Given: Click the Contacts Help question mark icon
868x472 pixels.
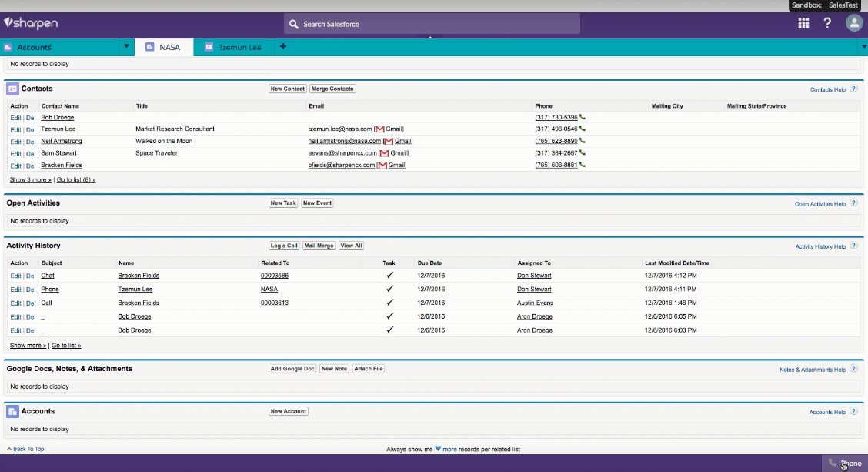Looking at the screenshot, I should pyautogui.click(x=853, y=89).
